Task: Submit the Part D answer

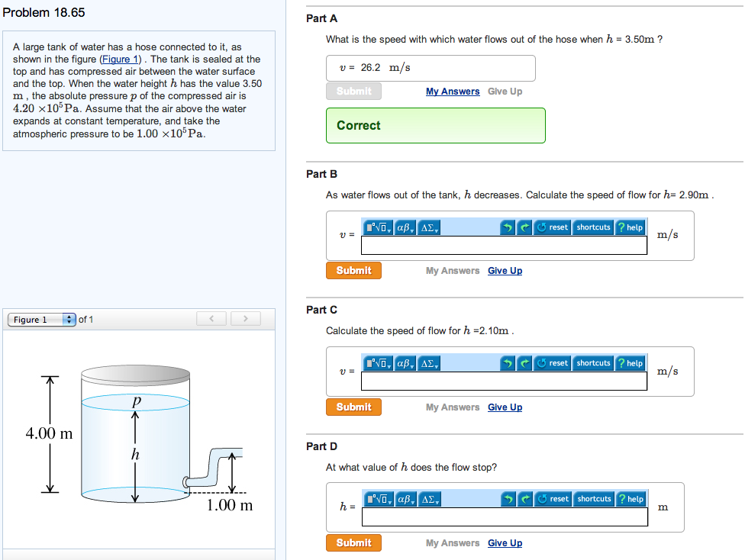Action: tap(353, 543)
